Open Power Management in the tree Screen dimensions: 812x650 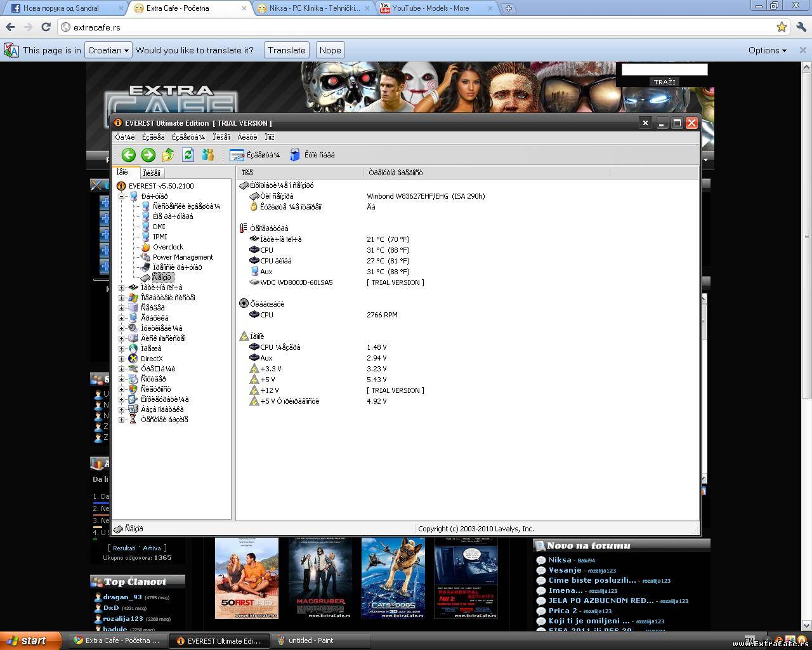pos(182,257)
